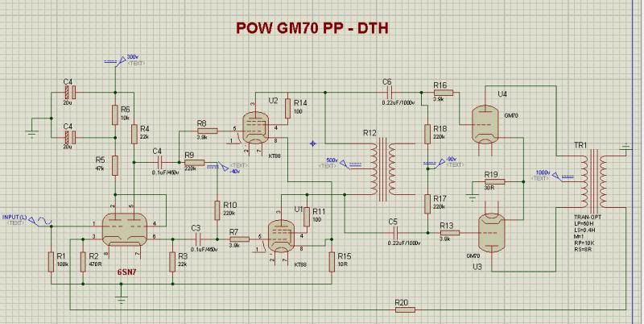Select resistor R14 100
This screenshot has width=644, height=324.
tap(287, 109)
